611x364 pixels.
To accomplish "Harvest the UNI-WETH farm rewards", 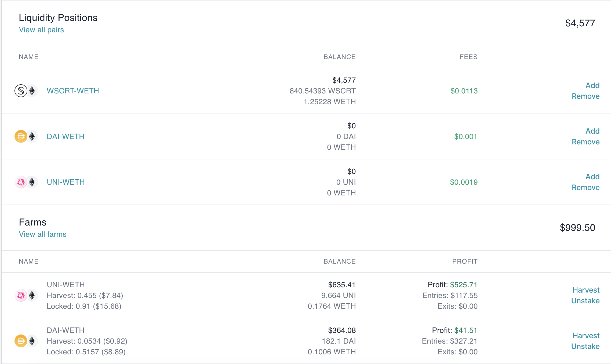I will pos(585,290).
